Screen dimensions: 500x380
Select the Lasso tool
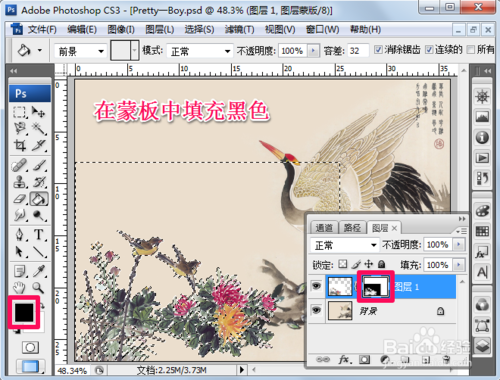pyautogui.click(x=20, y=128)
